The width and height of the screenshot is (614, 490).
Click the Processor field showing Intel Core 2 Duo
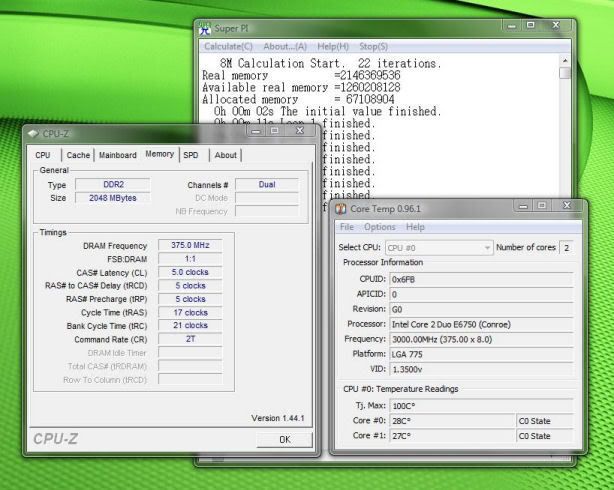481,325
